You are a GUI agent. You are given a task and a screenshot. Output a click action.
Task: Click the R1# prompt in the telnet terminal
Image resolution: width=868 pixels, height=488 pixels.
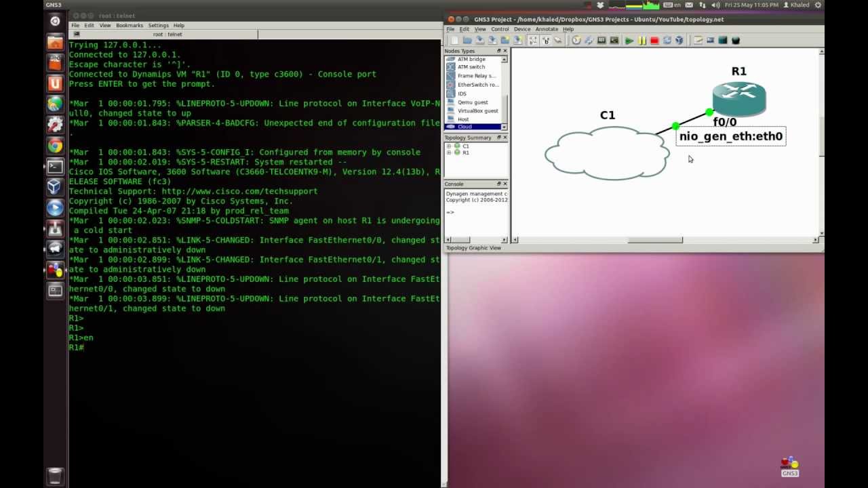[76, 348]
